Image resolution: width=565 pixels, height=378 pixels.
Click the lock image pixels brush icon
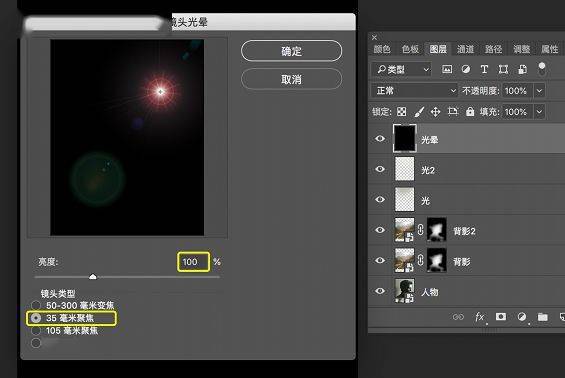(x=419, y=112)
